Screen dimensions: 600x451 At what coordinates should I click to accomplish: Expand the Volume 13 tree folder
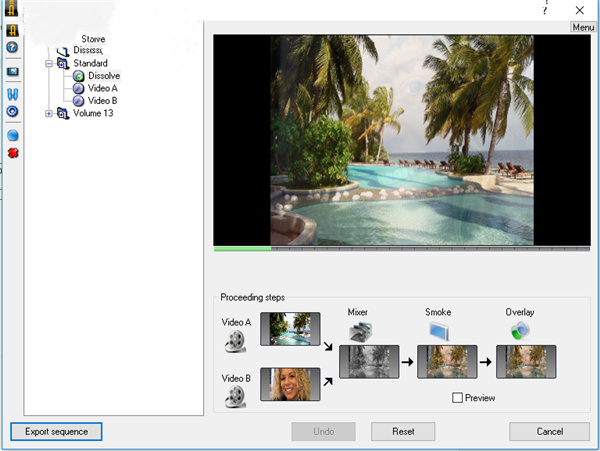pyautogui.click(x=48, y=113)
